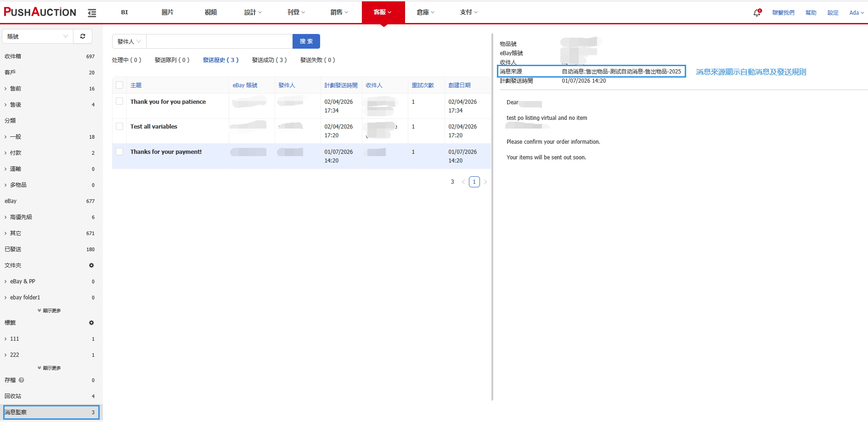
Task: Open folder settings gear icon
Action: tap(91, 265)
